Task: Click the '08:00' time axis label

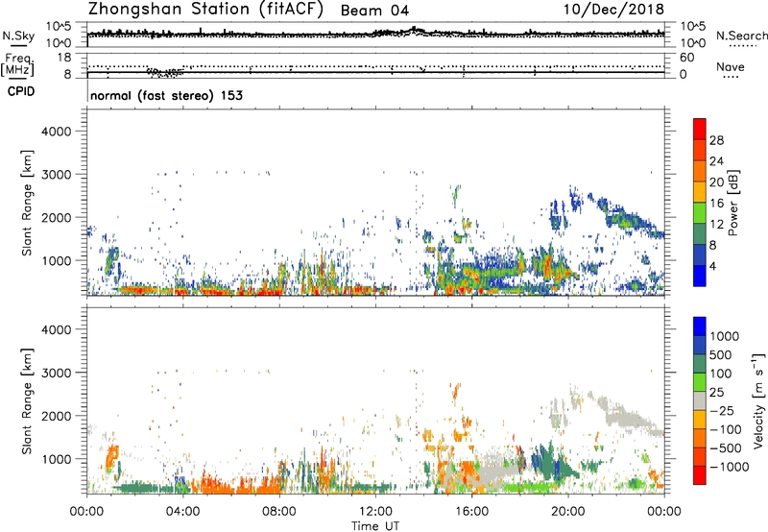Action: pos(279,512)
